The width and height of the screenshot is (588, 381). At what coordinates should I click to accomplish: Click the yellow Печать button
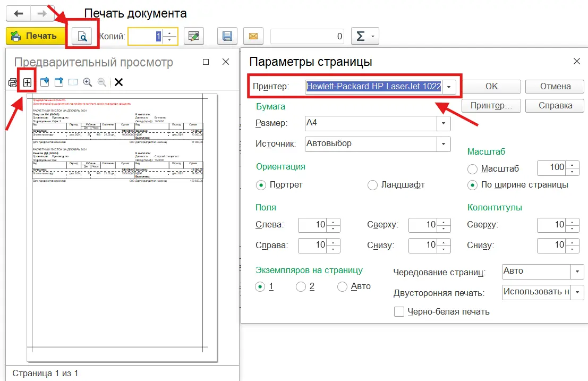(x=35, y=36)
